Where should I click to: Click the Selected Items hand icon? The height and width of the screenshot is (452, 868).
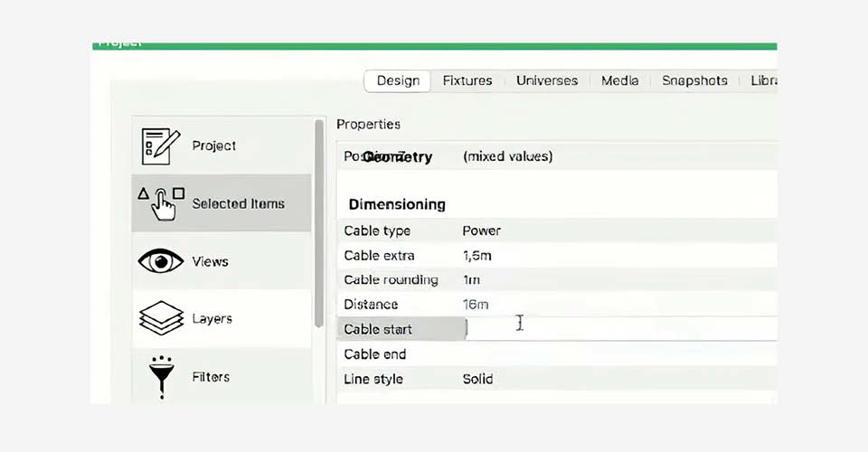coord(161,203)
